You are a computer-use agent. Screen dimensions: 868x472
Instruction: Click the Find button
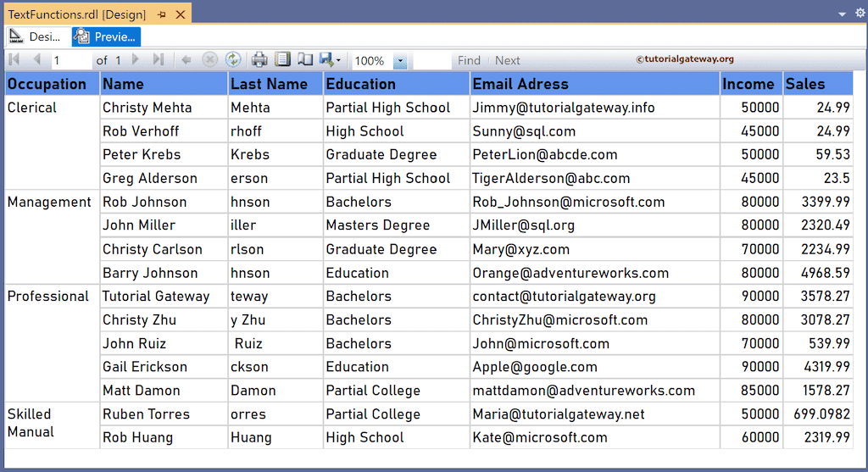(469, 60)
